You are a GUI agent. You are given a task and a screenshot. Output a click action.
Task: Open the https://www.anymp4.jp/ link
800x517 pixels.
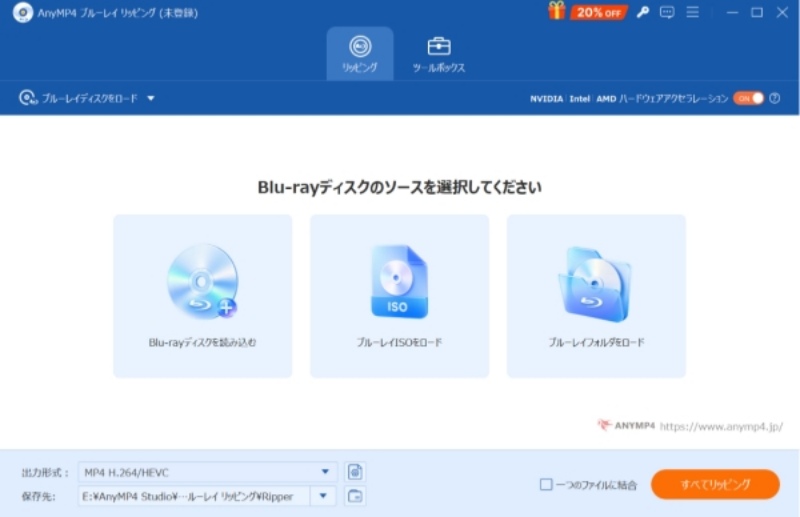[721, 426]
